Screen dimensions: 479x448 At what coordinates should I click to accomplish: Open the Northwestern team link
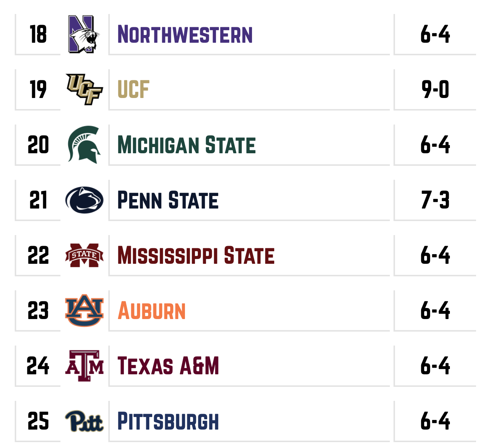tap(185, 34)
